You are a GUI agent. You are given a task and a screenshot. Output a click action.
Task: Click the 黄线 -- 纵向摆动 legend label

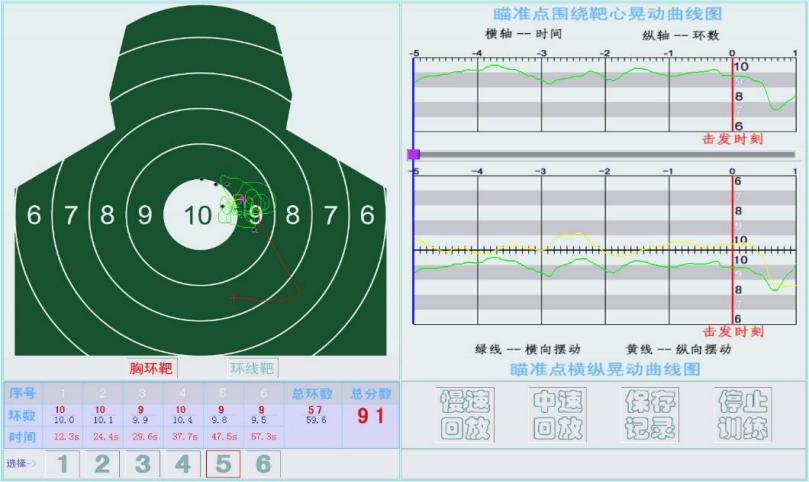pos(678,349)
